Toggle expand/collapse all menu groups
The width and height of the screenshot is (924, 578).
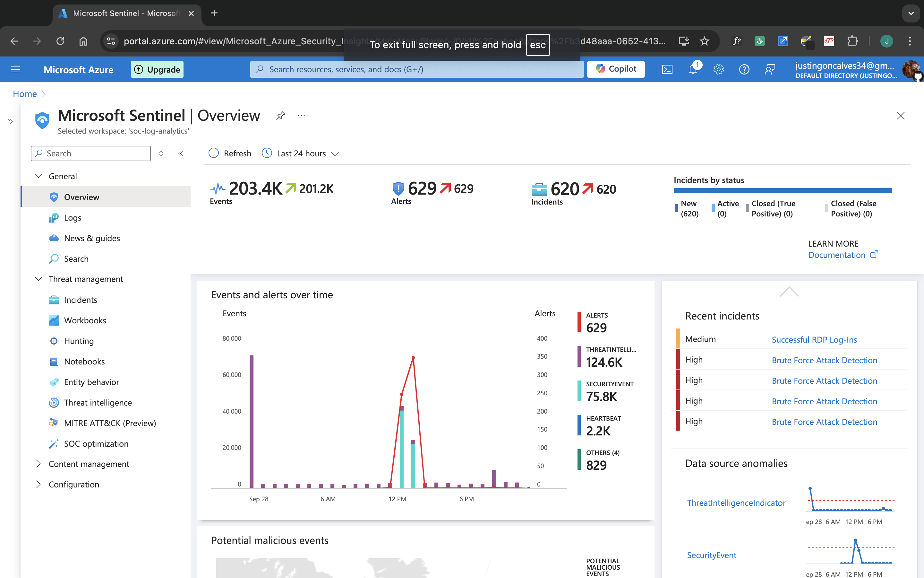161,153
